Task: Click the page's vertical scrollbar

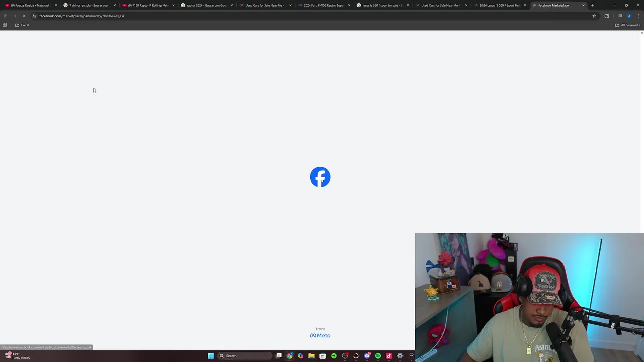Action: coord(641,191)
